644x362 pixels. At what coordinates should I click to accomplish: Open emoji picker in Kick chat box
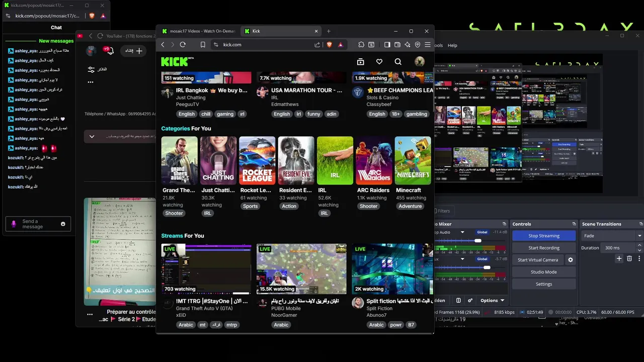[63, 224]
